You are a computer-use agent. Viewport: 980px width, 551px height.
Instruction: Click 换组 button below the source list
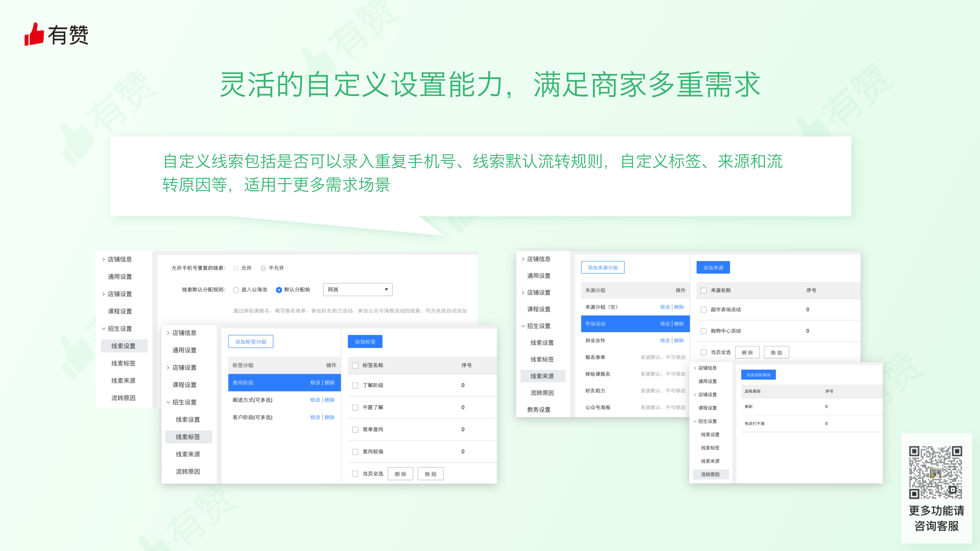coord(776,353)
